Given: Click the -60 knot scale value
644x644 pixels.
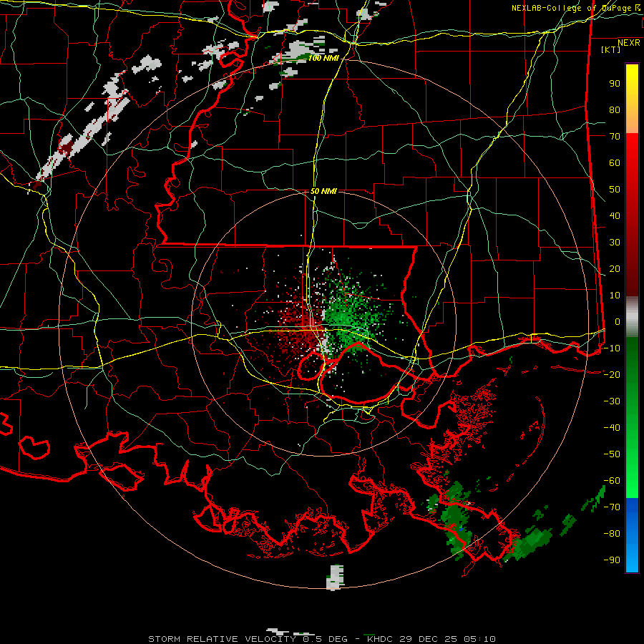Looking at the screenshot, I should 612,481.
